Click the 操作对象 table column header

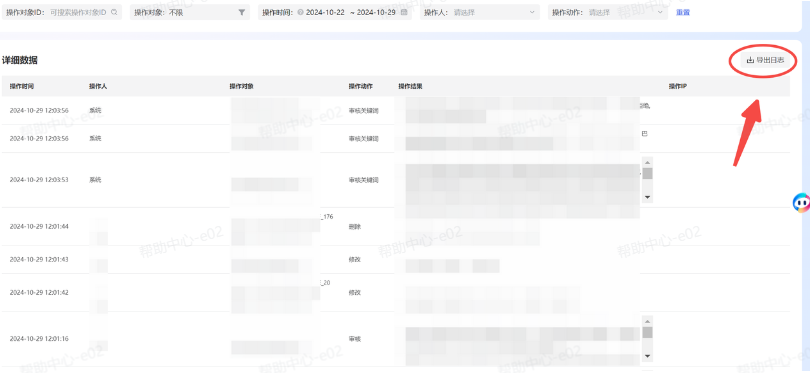242,86
